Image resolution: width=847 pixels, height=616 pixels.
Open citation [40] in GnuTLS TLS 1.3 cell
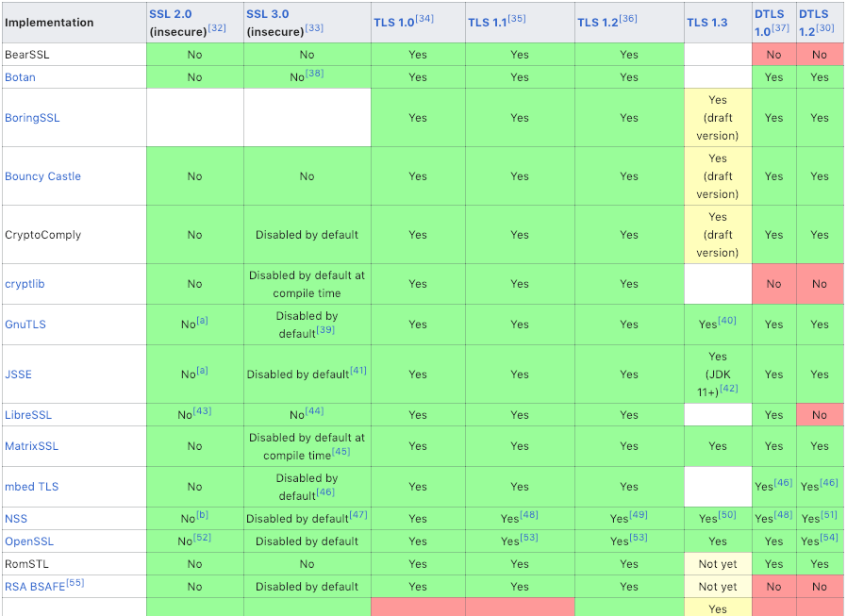click(726, 320)
